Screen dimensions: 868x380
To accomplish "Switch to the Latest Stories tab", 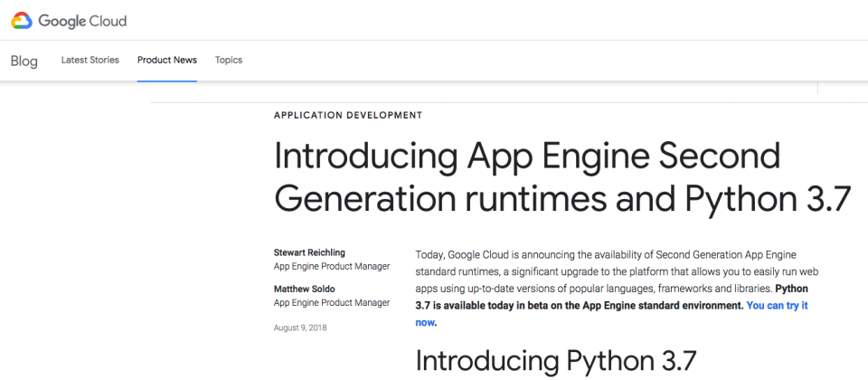I will [x=90, y=61].
